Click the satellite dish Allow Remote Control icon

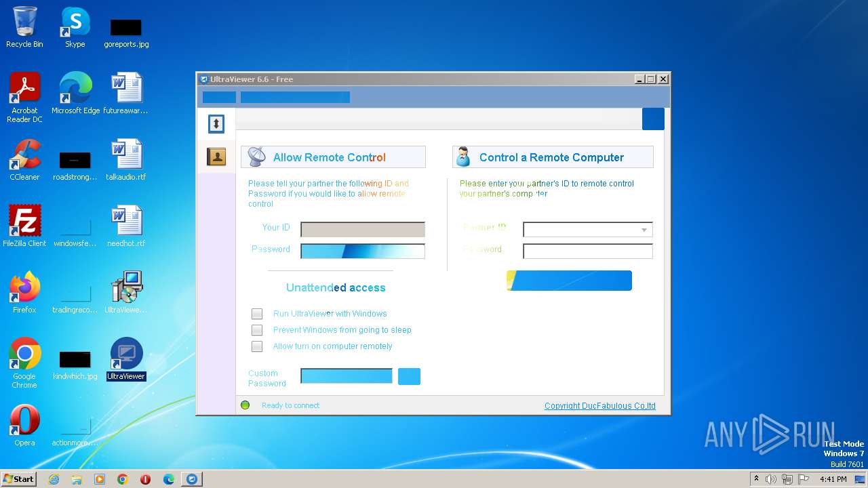point(256,157)
